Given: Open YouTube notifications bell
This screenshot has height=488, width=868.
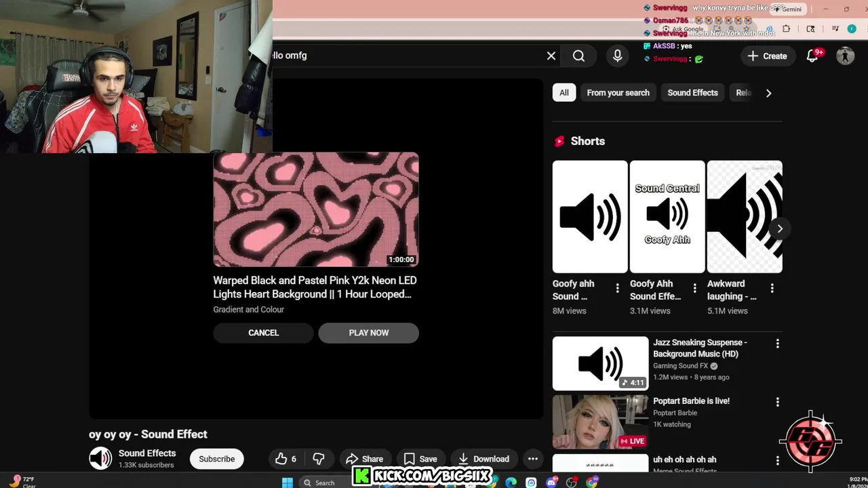Looking at the screenshot, I should (812, 56).
